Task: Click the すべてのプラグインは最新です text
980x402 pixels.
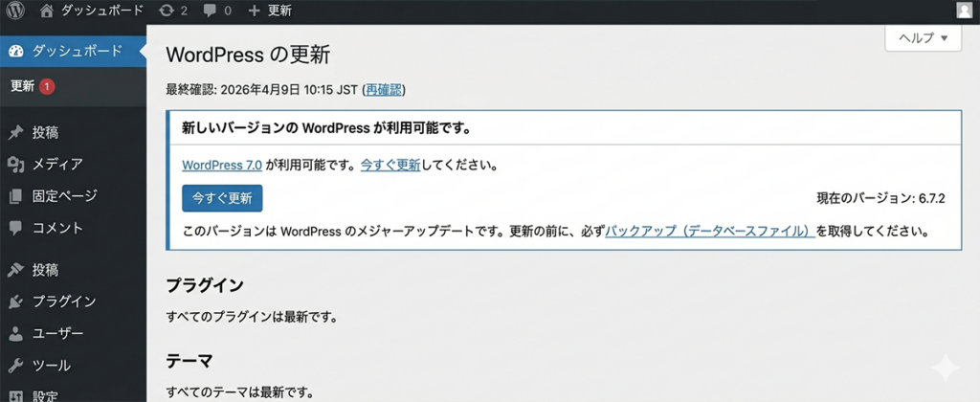Action: coord(252,317)
